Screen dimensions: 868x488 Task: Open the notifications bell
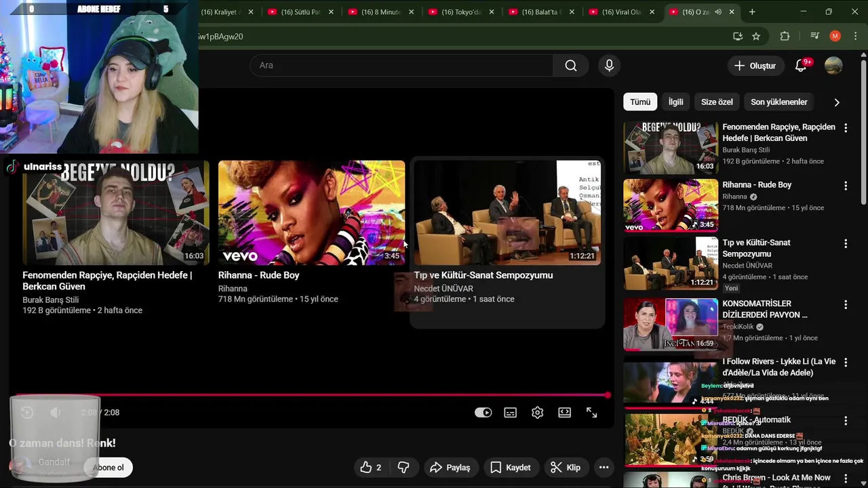tap(801, 66)
